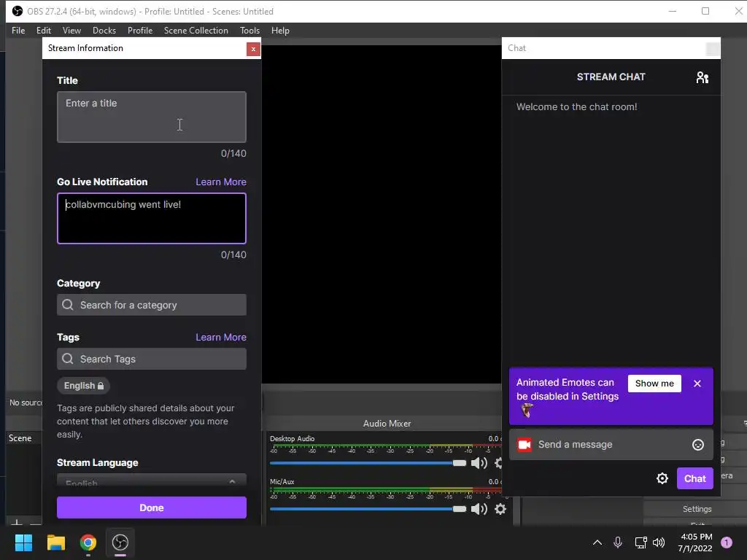This screenshot has width=747, height=560.
Task: Open the Docks menu
Action: [x=104, y=31]
